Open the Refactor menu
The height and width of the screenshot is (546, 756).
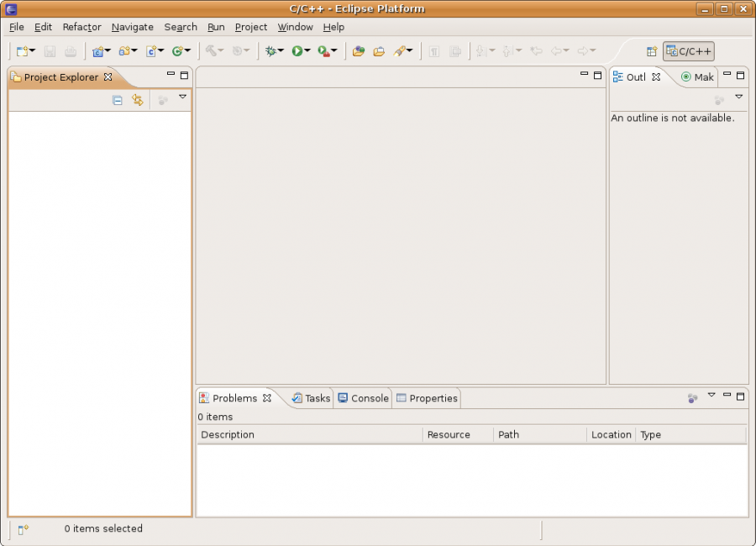81,27
